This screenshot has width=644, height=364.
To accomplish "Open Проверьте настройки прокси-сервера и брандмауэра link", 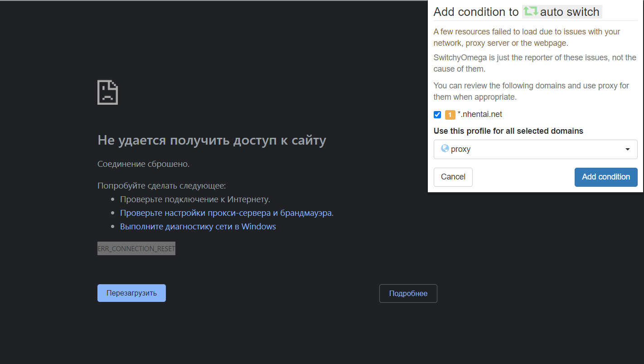I will coord(227,213).
